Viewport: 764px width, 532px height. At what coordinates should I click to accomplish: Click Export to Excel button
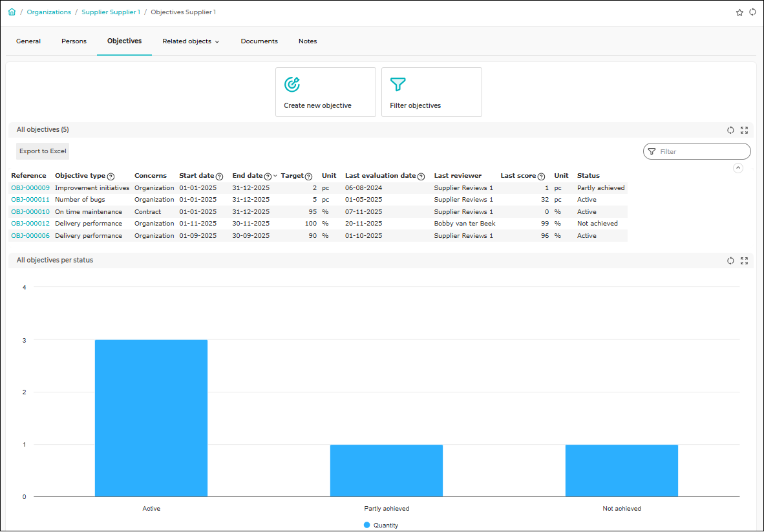[43, 151]
